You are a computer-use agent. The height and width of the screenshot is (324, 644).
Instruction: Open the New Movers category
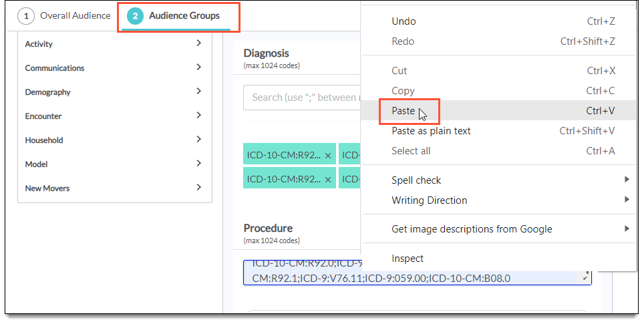point(47,188)
